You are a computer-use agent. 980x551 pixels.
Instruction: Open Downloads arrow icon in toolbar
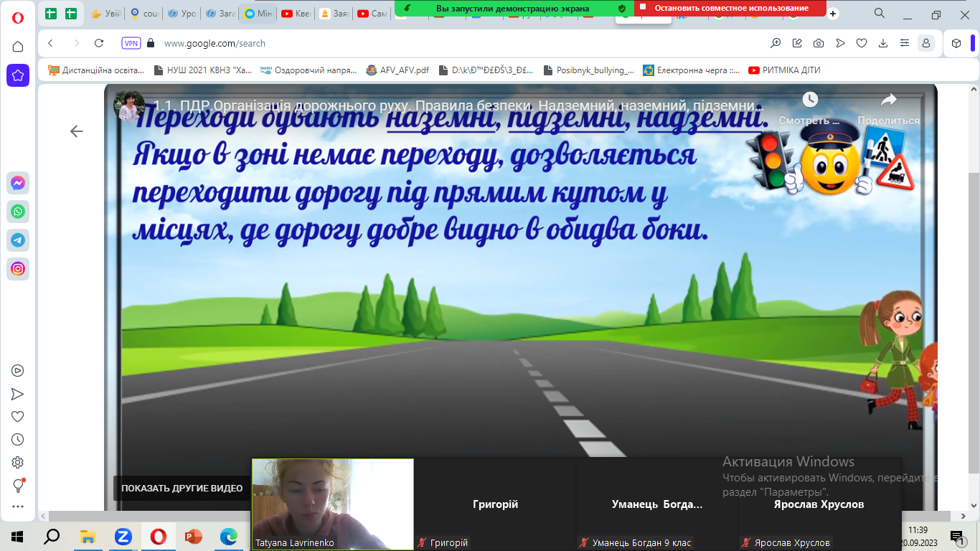(883, 43)
